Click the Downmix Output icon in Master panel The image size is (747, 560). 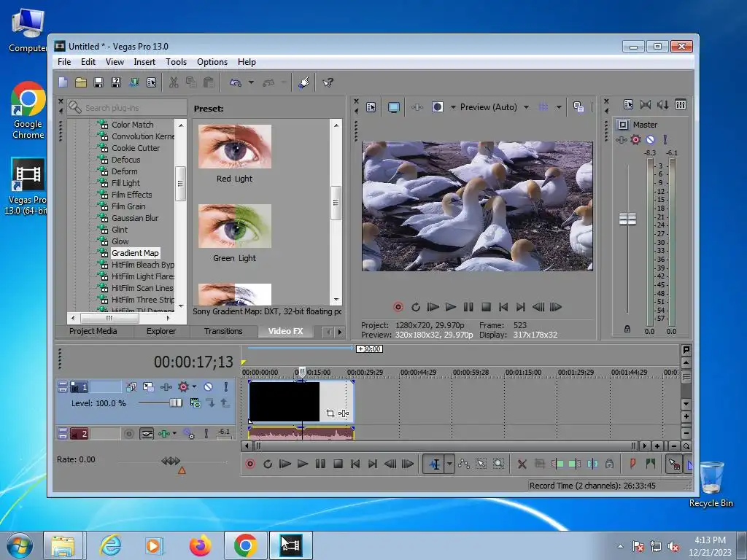pyautogui.click(x=645, y=105)
